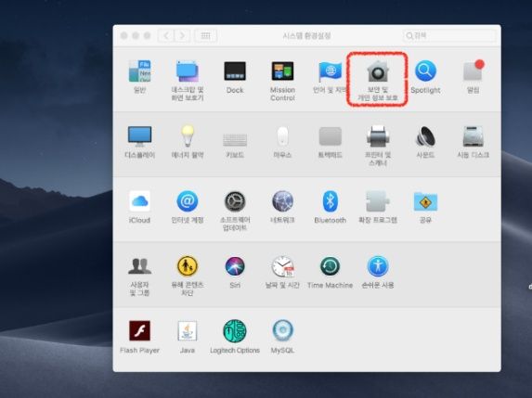532x398 pixels.
Task: Open Sharing (공유) folder icon
Action: coord(425,201)
